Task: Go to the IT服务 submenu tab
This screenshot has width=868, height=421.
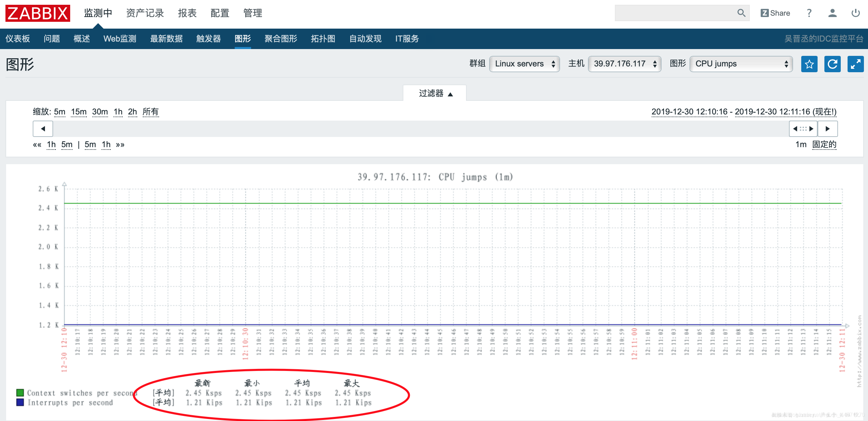Action: click(x=407, y=39)
